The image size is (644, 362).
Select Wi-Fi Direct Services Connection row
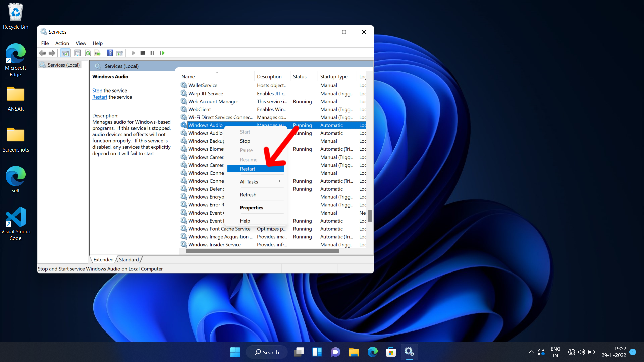pyautogui.click(x=273, y=117)
